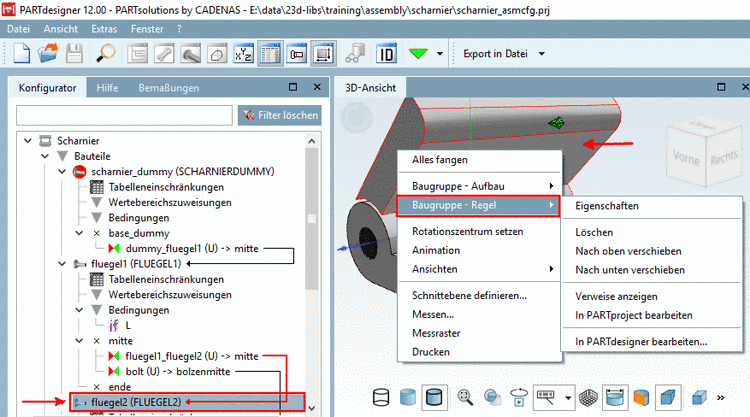Choose Messen... in context menu

433,314
